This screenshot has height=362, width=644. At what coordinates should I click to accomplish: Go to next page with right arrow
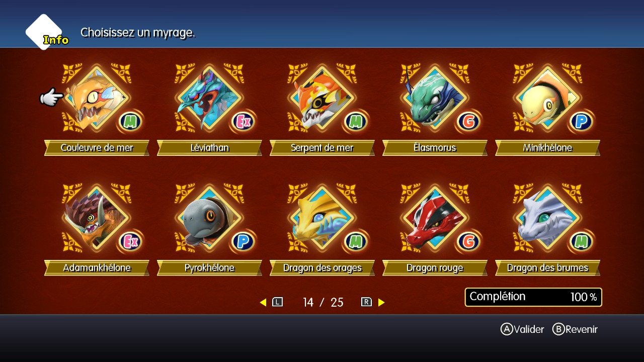tap(381, 302)
